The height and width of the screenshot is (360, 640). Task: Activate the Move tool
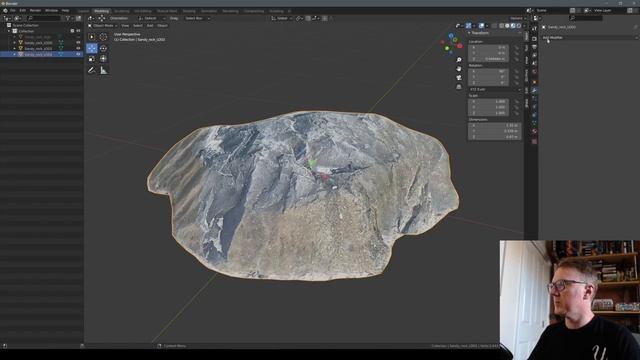coord(92,48)
